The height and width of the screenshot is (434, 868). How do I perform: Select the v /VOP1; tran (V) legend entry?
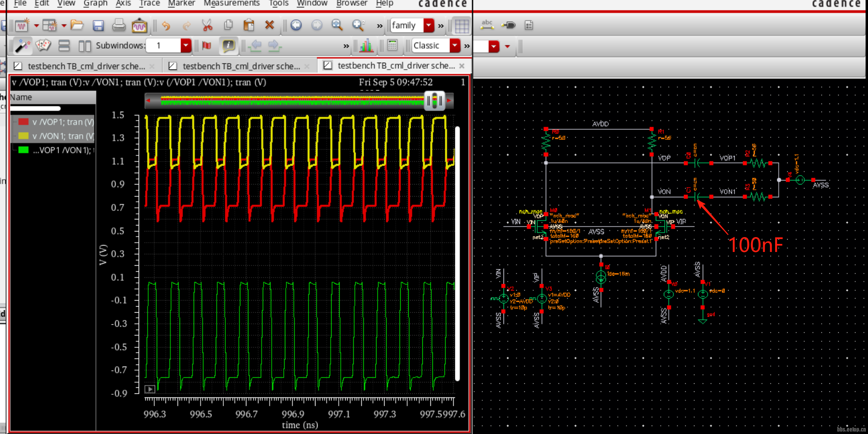(63, 122)
